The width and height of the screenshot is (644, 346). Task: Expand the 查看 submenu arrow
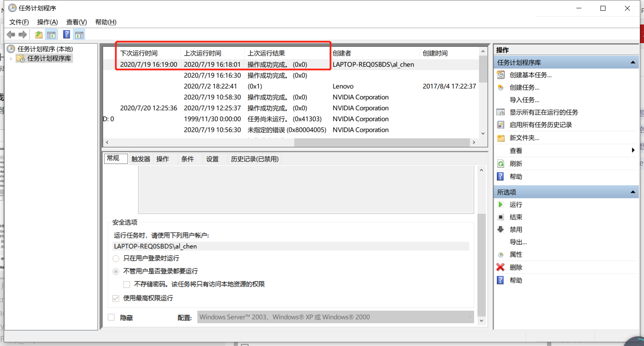633,150
